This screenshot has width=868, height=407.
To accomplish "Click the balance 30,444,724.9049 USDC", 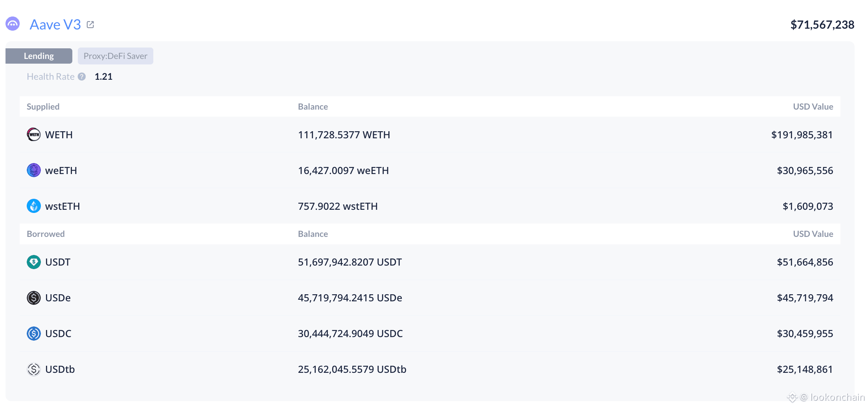I will click(350, 334).
